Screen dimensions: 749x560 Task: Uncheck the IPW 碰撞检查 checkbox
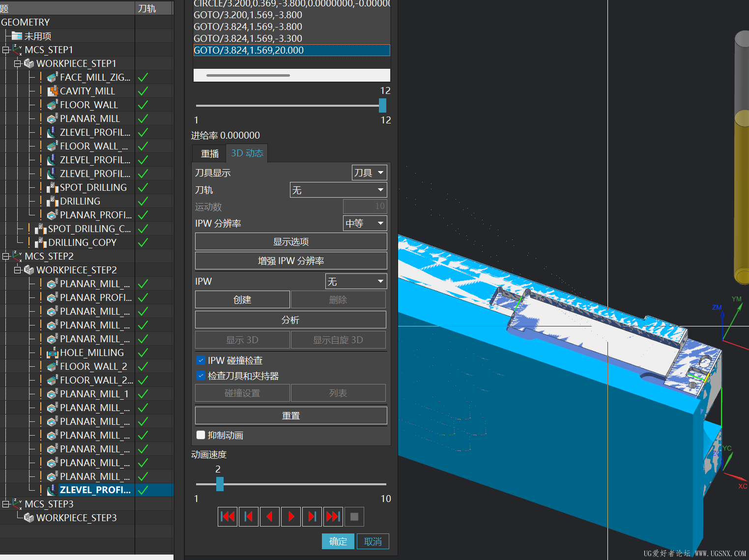[x=201, y=360]
